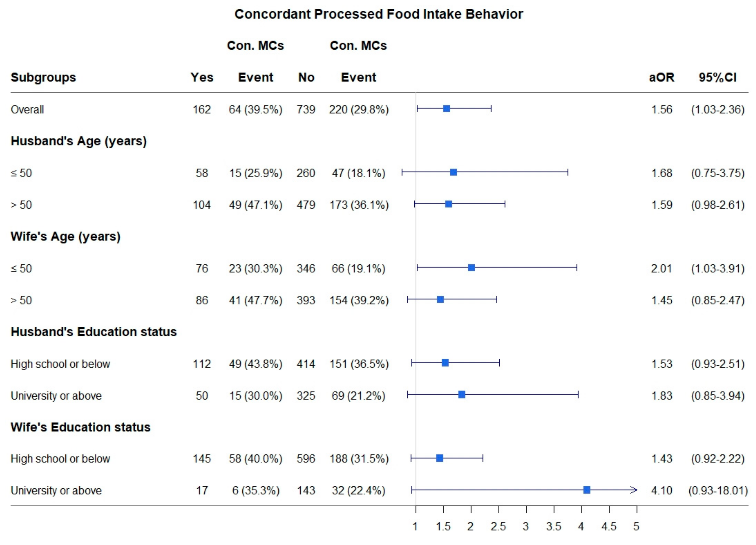Click blue marker at aOR 2.01 row
Viewport: 756px width, 545px height.
click(471, 268)
